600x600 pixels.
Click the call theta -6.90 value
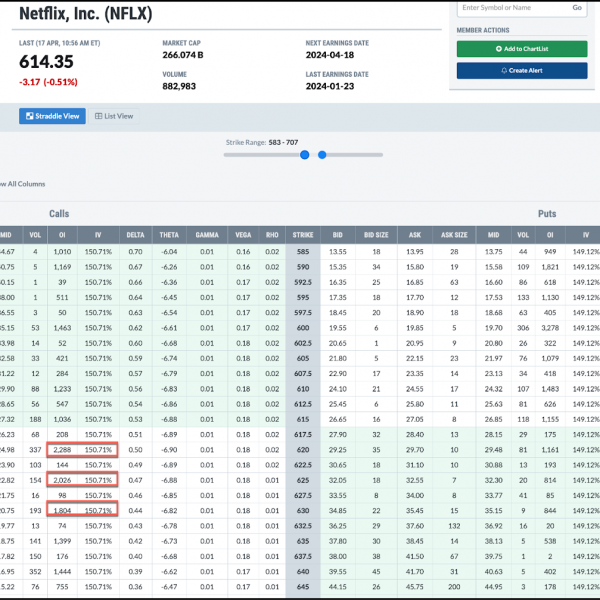click(169, 450)
